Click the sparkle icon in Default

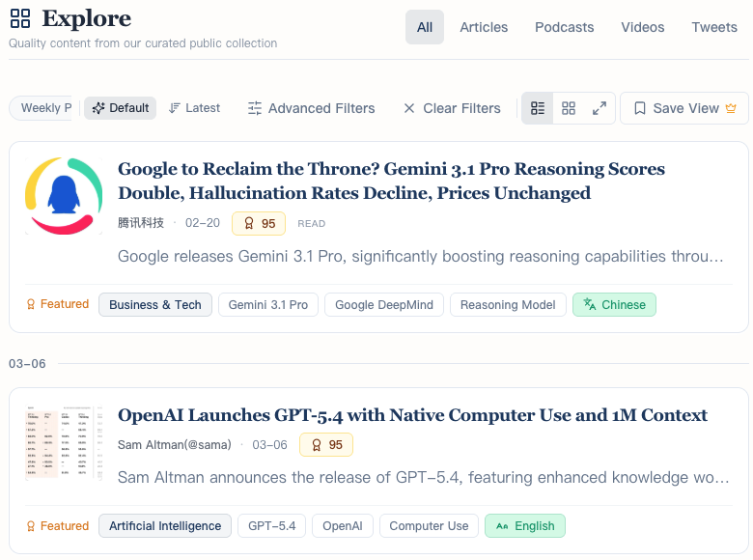pos(98,108)
